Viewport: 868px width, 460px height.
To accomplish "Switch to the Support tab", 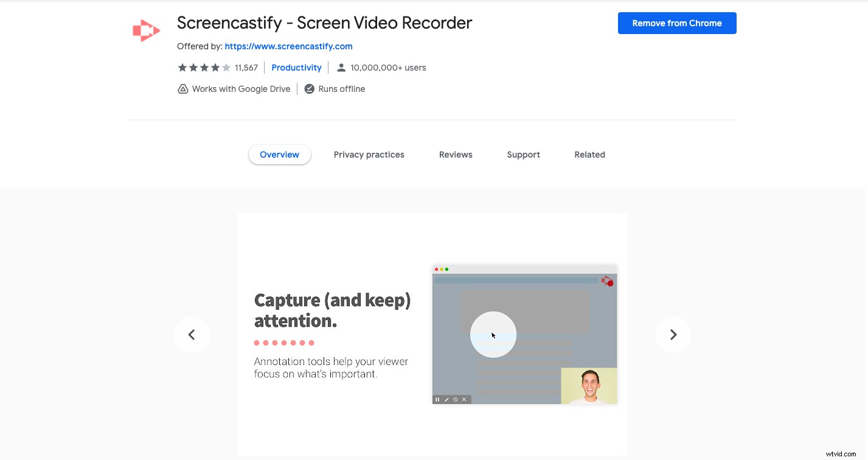I will (x=523, y=155).
